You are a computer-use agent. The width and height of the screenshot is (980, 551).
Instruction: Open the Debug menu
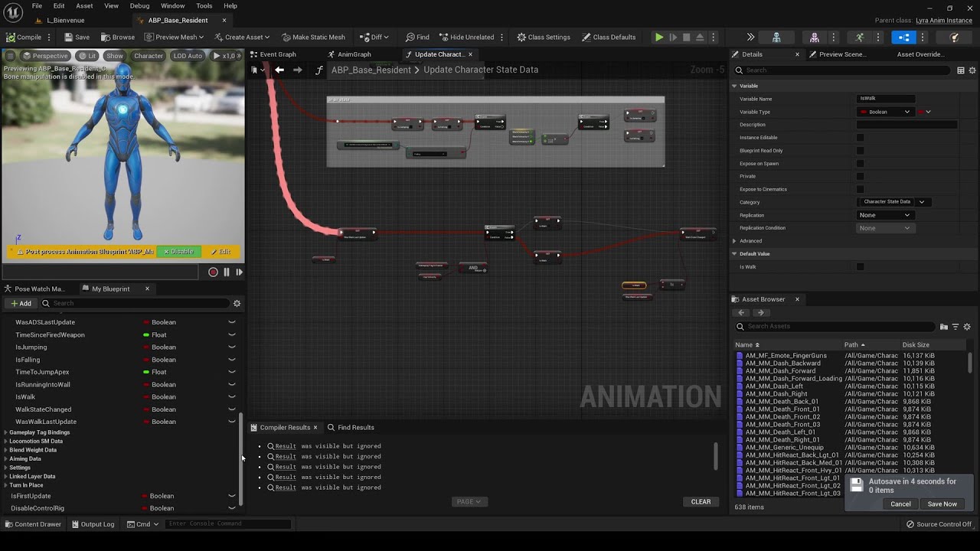point(139,6)
